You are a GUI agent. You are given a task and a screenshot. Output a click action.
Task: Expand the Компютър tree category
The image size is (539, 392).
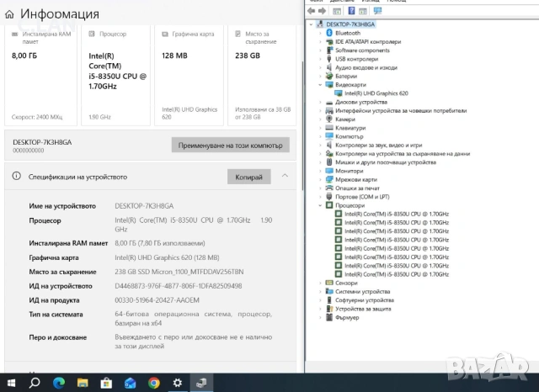(x=320, y=136)
